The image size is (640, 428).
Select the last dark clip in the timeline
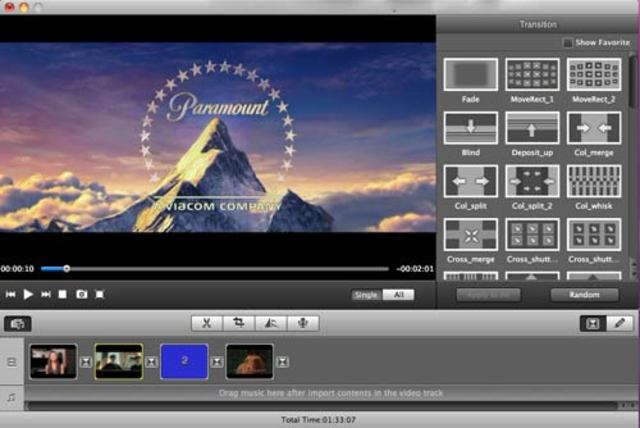point(249,361)
